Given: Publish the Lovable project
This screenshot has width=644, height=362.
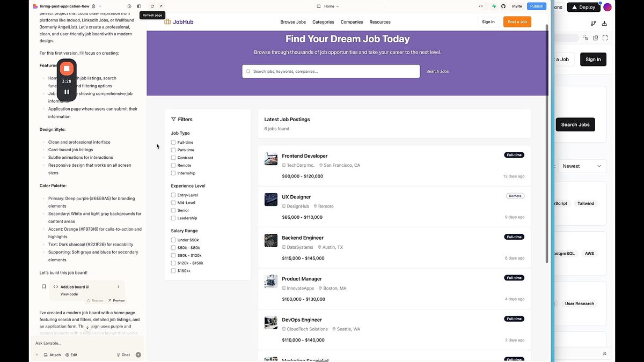Looking at the screenshot, I should point(537,6).
